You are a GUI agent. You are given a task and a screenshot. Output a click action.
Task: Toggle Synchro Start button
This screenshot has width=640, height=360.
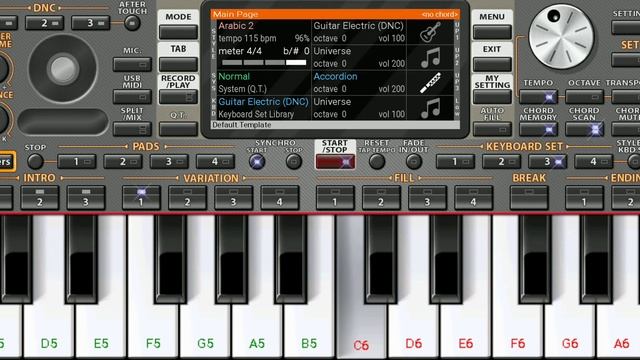point(257,162)
